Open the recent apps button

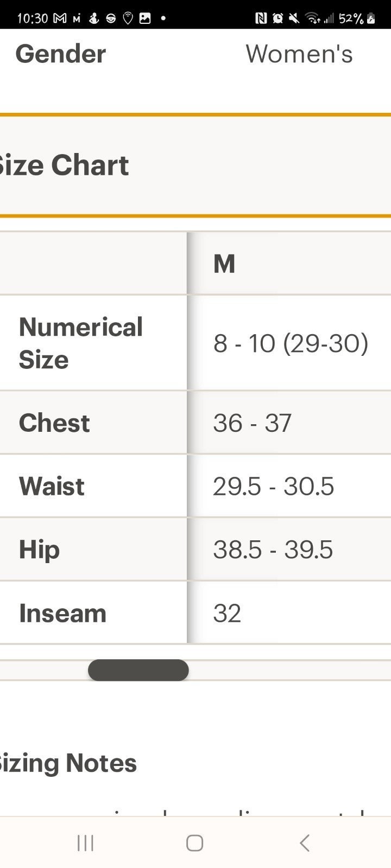tap(85, 843)
